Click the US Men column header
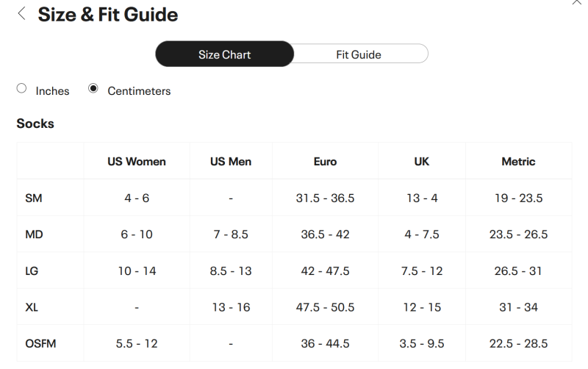588x369 pixels. click(x=230, y=161)
